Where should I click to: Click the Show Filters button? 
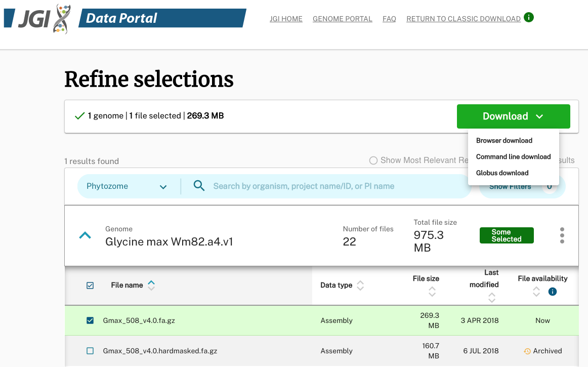pos(522,186)
